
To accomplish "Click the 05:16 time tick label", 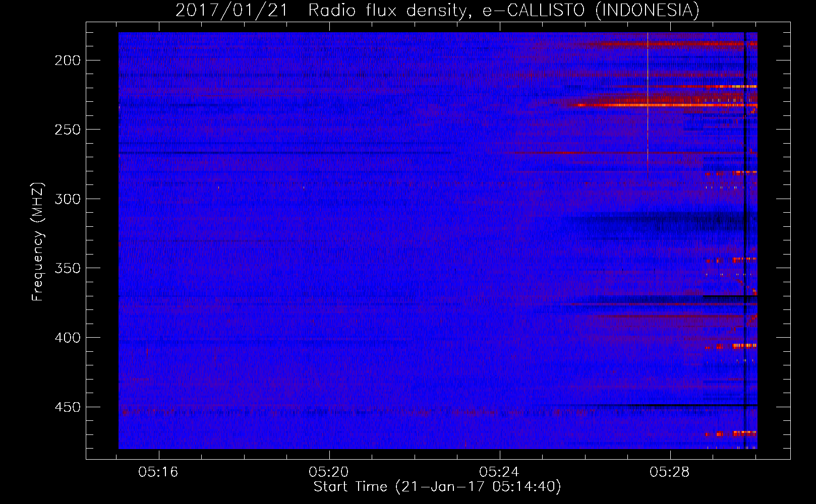I will tap(158, 472).
